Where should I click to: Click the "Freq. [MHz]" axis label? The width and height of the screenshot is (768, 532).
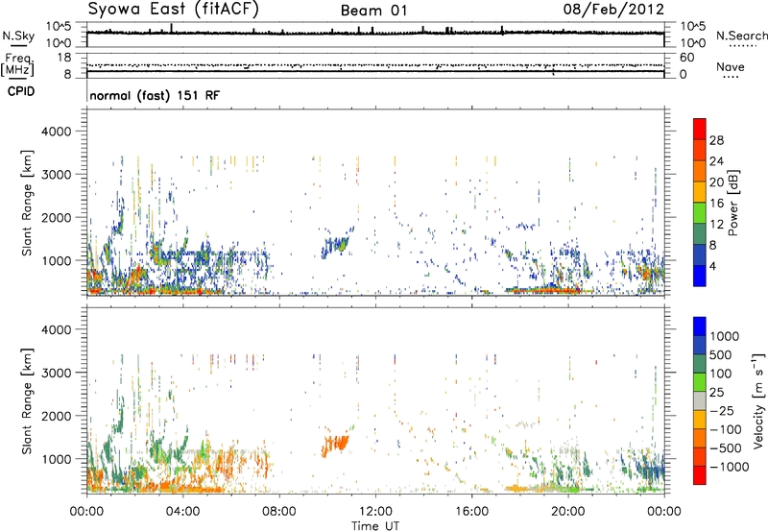(17, 65)
